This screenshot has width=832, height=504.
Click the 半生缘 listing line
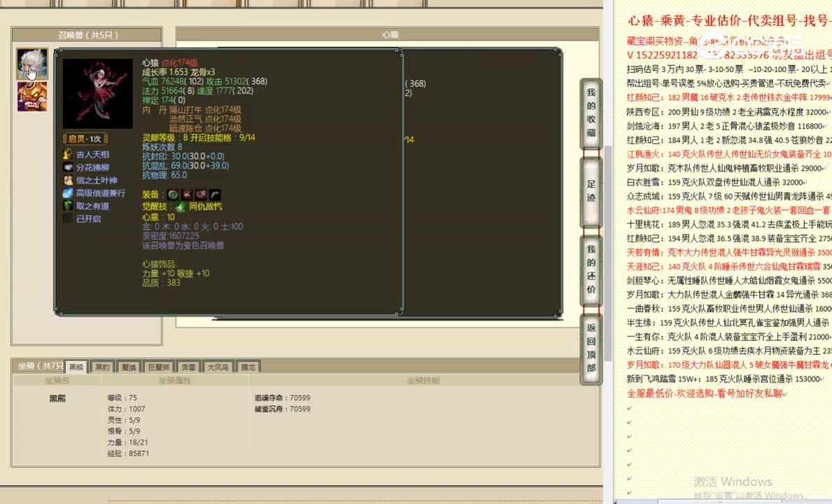[729, 323]
